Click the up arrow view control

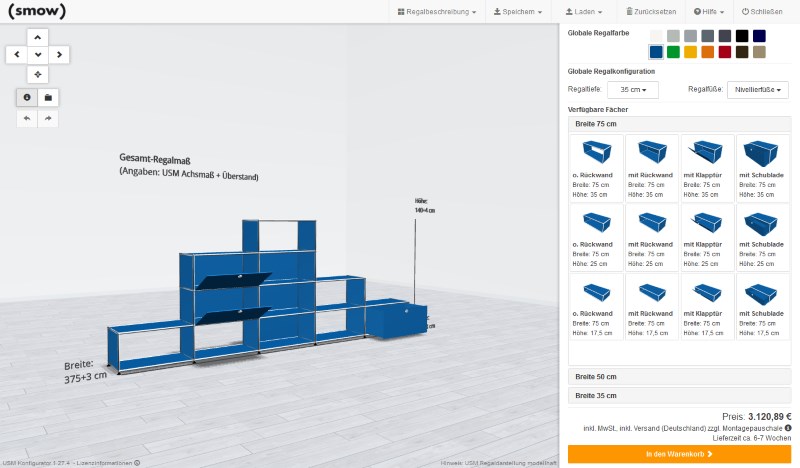coord(38,36)
